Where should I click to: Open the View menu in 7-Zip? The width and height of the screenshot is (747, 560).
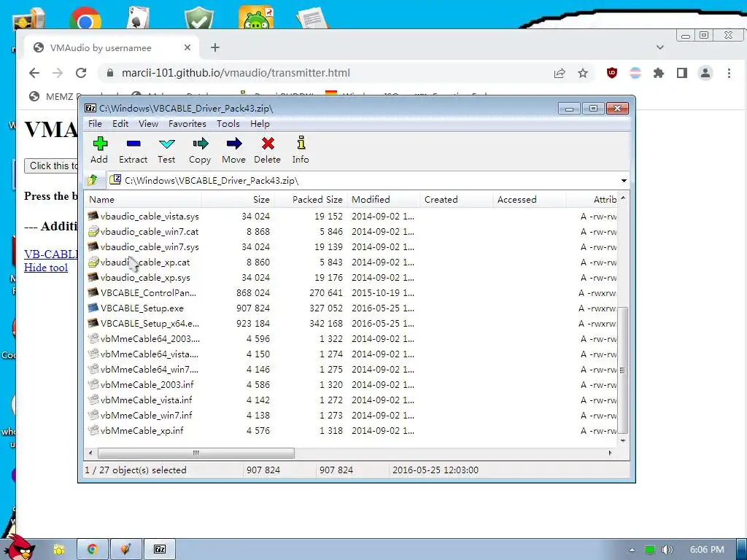point(148,124)
